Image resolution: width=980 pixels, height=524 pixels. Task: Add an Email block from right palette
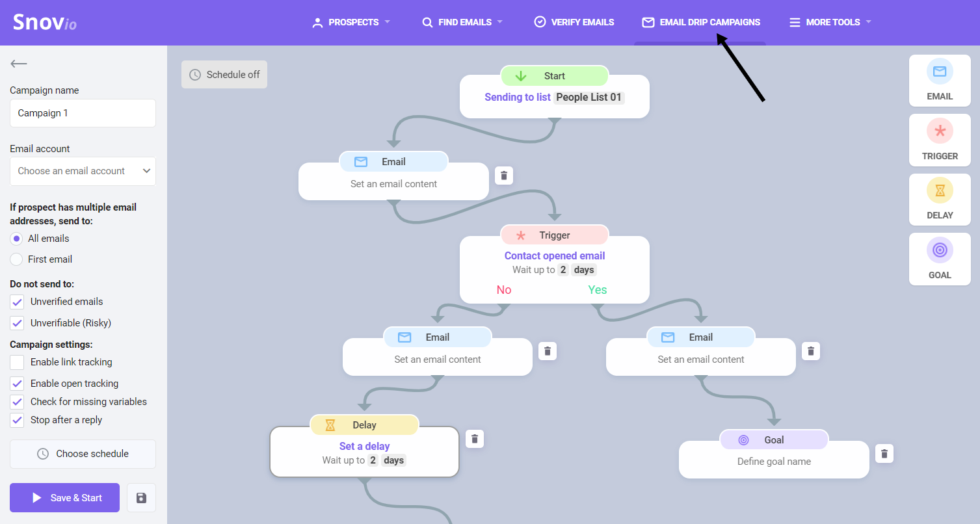point(940,81)
